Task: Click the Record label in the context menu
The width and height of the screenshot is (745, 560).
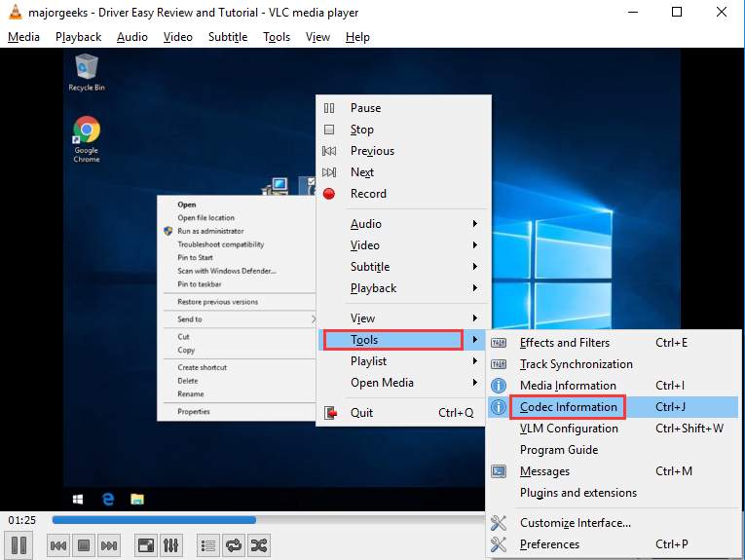Action: point(368,194)
